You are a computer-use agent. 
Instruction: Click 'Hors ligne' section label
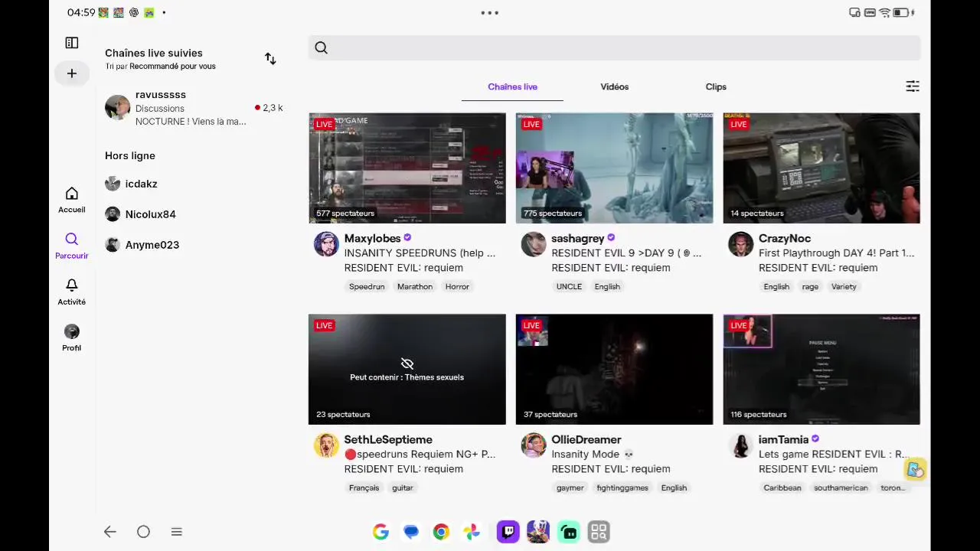[x=130, y=156]
